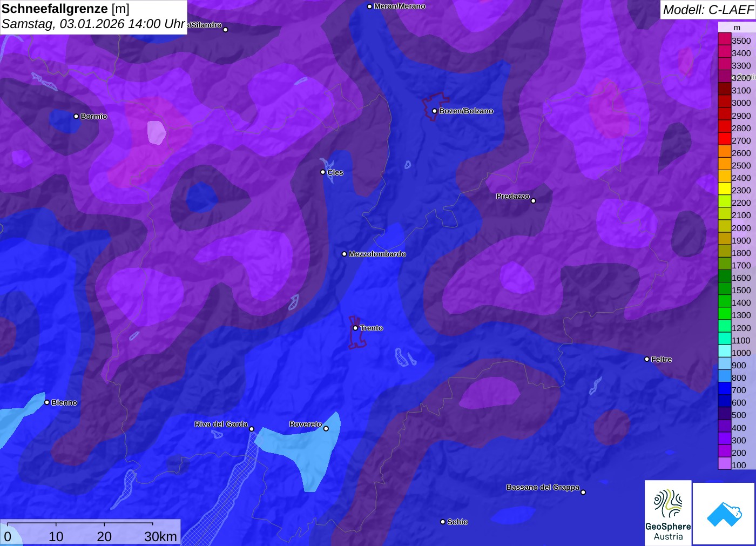Pick the 2300 m yellow legend swatch
The height and width of the screenshot is (546, 756).
coord(725,190)
